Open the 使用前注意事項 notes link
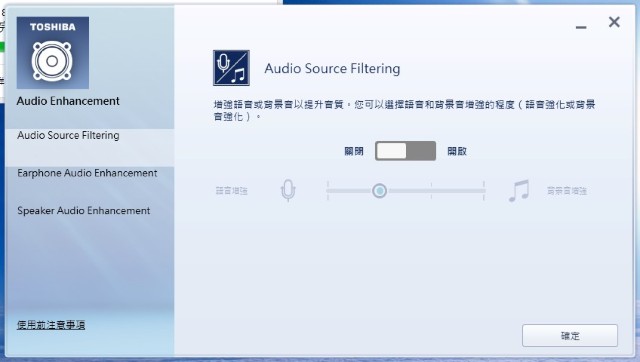 click(51, 325)
